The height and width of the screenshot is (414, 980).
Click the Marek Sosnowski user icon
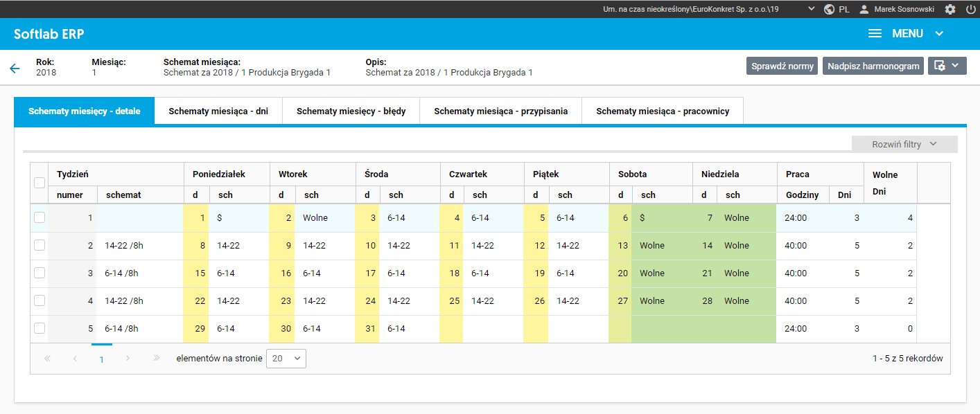click(x=864, y=9)
